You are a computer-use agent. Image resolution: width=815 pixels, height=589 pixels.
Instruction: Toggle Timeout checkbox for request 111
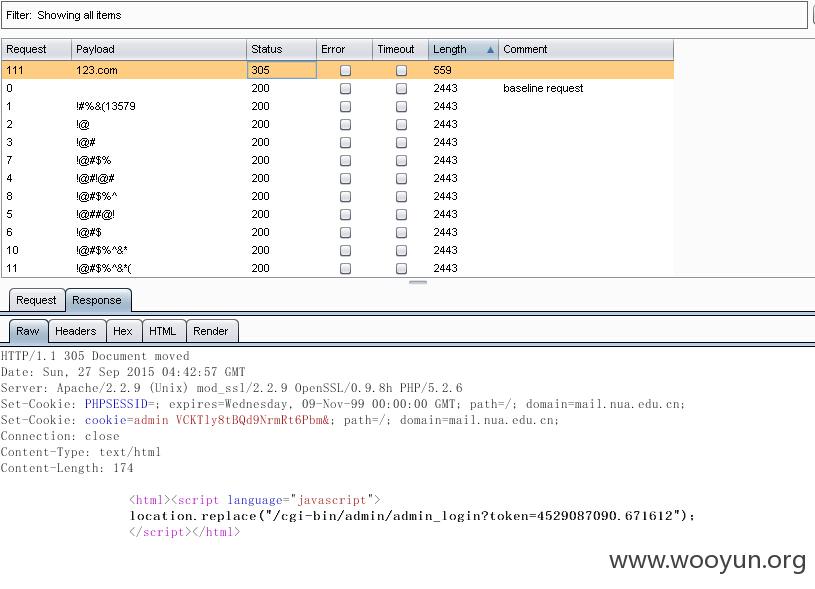coord(401,70)
